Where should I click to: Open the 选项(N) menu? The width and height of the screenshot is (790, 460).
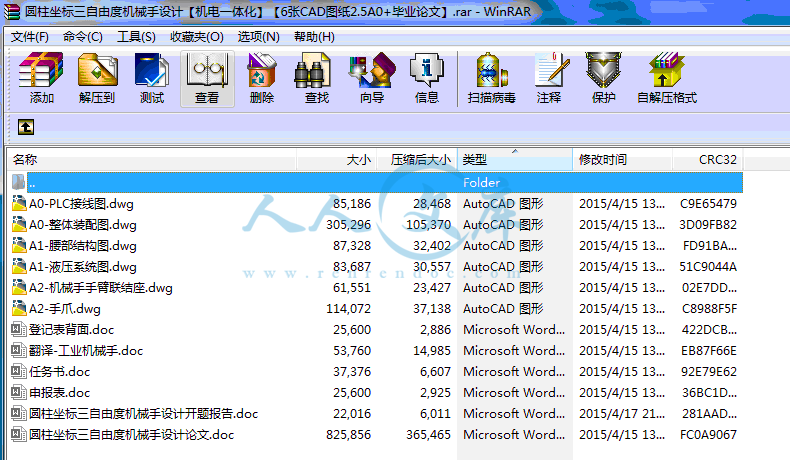(x=257, y=37)
